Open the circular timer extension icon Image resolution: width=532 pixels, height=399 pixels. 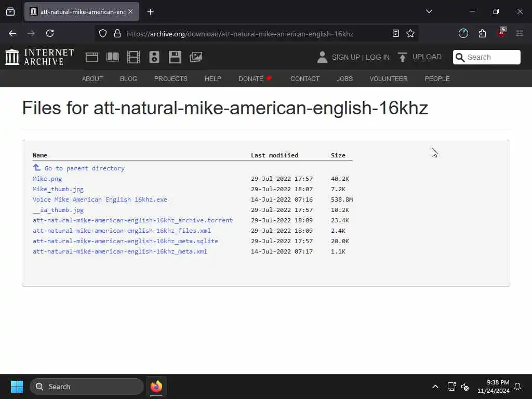463,33
